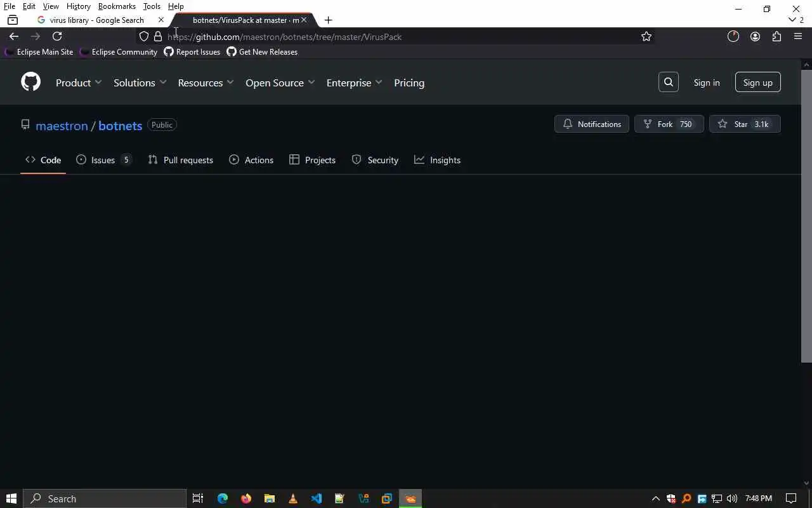Bookmark this page with the star icon

(x=646, y=36)
